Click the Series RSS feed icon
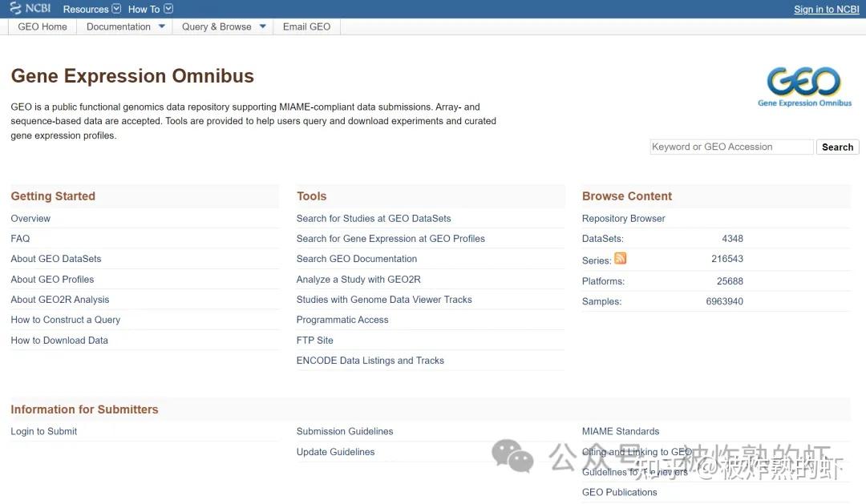The height and width of the screenshot is (504, 866). click(x=621, y=258)
